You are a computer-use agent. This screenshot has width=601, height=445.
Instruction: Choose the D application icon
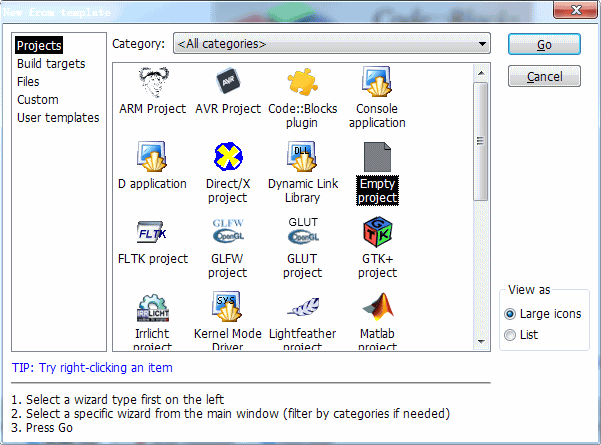[152, 156]
